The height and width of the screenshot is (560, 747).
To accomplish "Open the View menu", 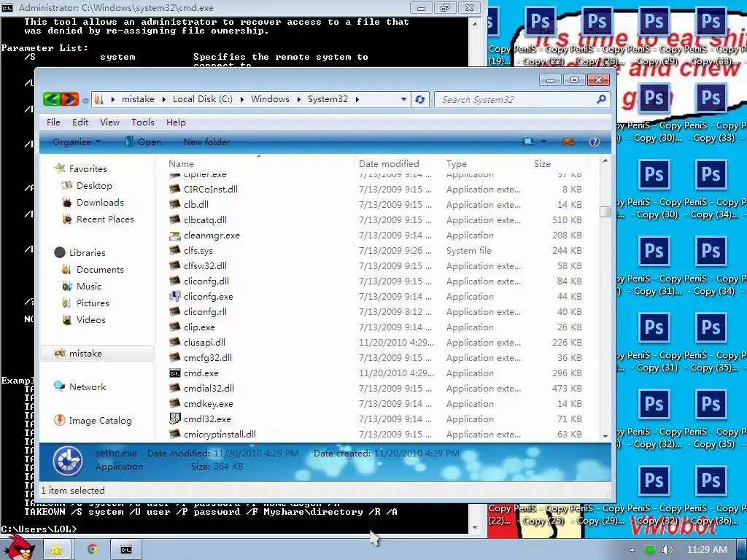I will (x=109, y=122).
